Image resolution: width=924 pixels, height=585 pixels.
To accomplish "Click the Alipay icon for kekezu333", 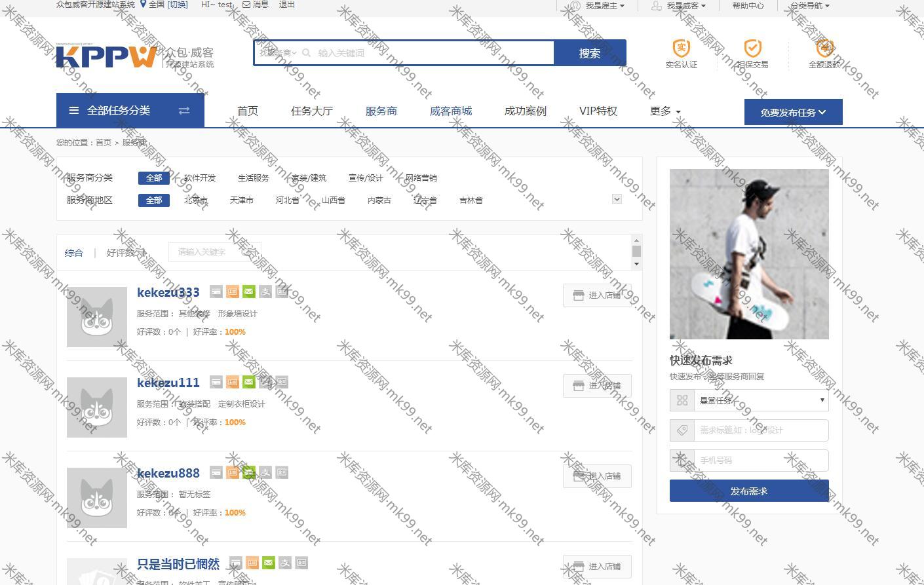I will 265,292.
